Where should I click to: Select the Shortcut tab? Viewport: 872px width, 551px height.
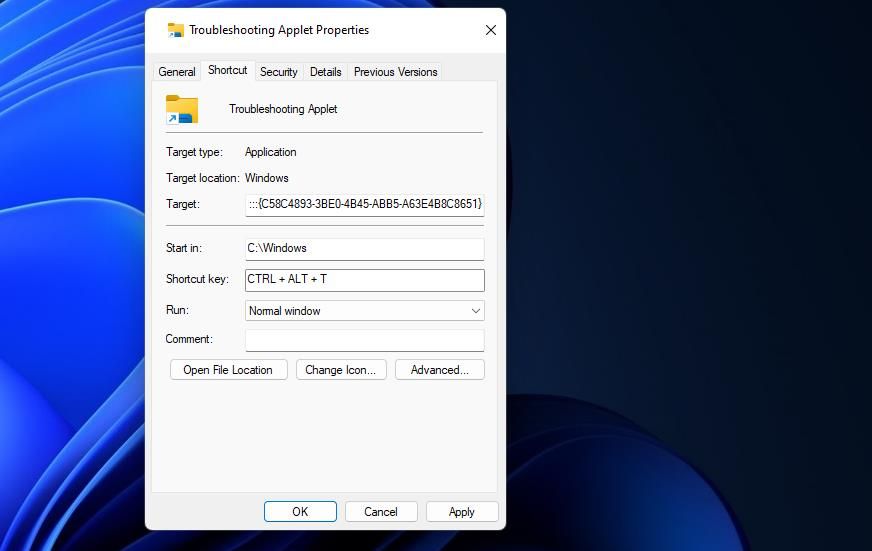227,70
